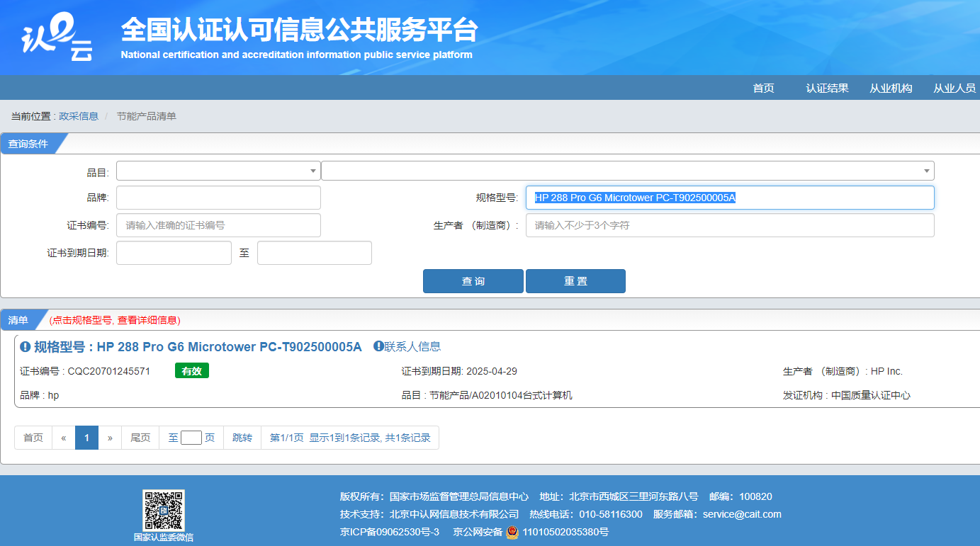Click the 京ICP备09062530号-3 link
Viewport: 980px width, 546px height.
tap(390, 532)
